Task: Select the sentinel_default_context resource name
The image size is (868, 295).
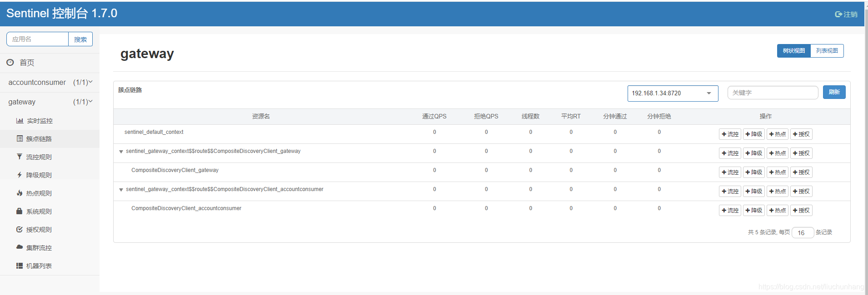Action: point(154,132)
